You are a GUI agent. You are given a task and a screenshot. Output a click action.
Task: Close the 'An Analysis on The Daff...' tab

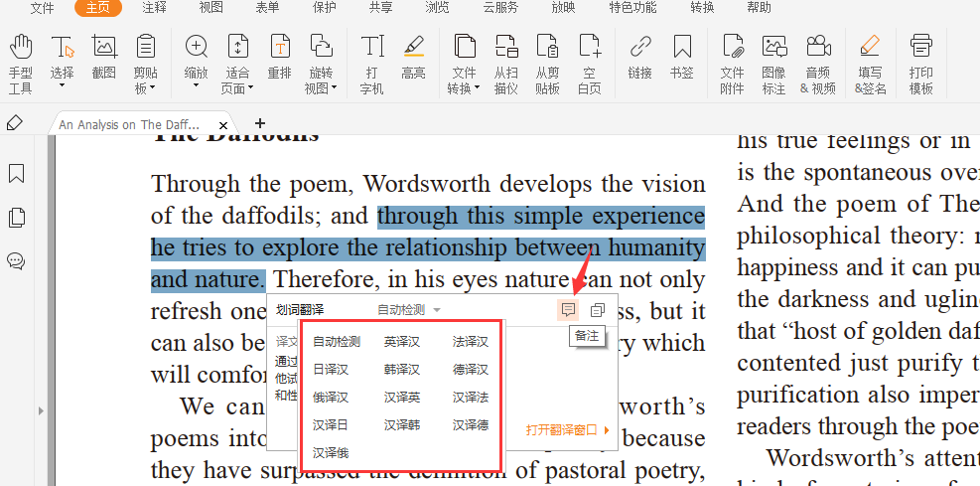[224, 125]
